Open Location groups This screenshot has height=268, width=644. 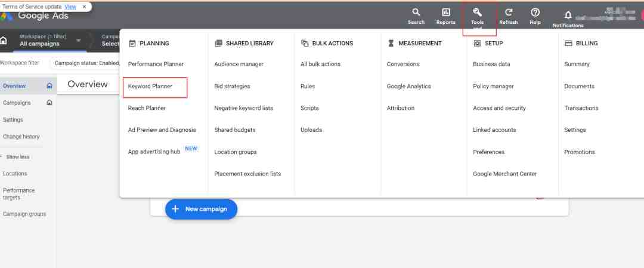pyautogui.click(x=236, y=152)
